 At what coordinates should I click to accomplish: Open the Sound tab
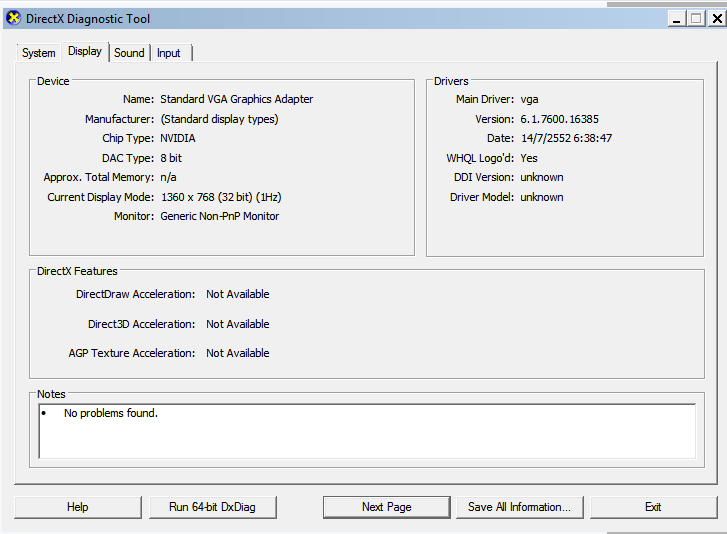coord(129,53)
